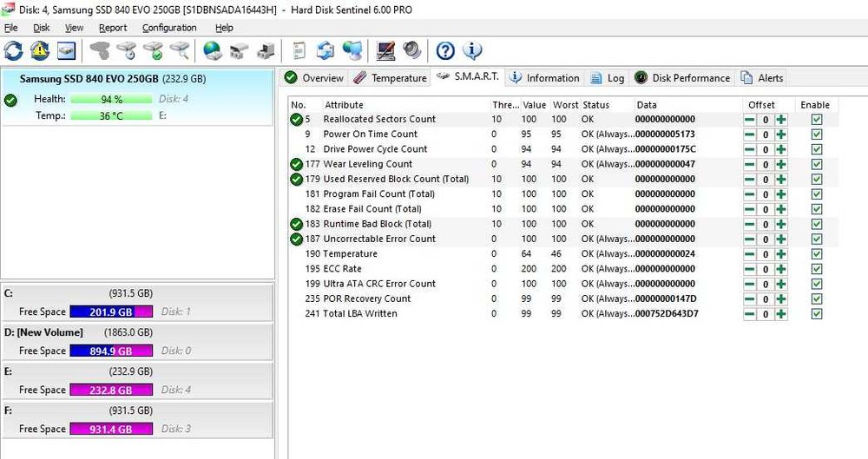Open the Alerts tab
This screenshot has height=459, width=868.
pyautogui.click(x=762, y=78)
